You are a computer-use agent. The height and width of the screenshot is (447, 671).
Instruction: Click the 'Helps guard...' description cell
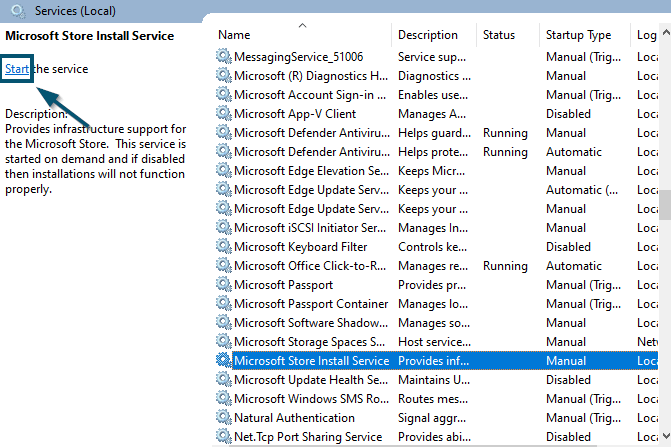434,133
